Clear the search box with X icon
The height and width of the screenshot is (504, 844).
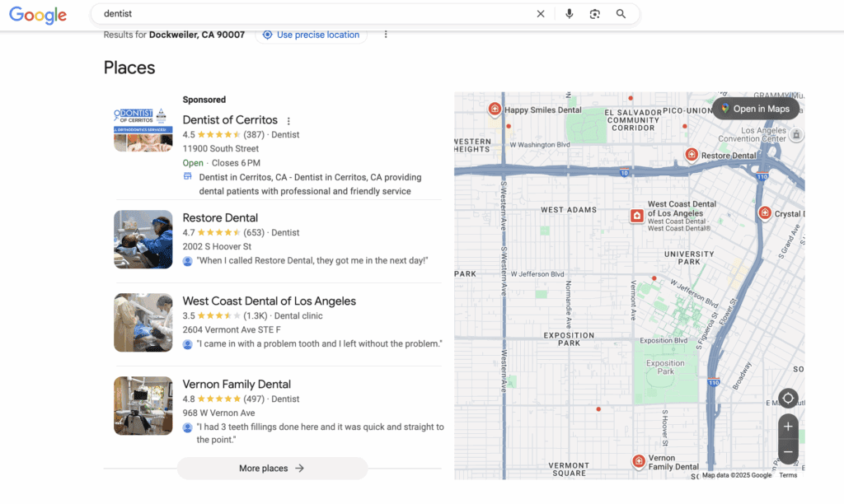541,14
